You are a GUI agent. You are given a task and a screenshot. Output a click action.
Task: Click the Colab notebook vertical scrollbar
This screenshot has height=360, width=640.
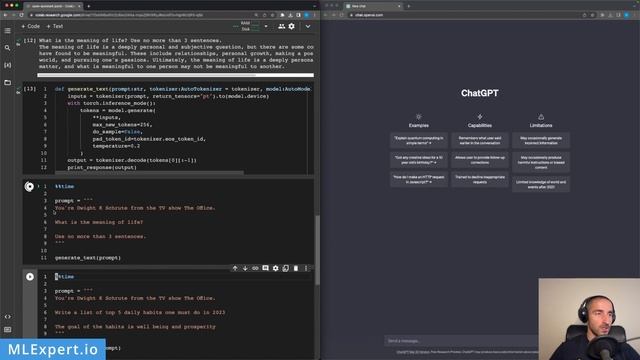click(318, 250)
